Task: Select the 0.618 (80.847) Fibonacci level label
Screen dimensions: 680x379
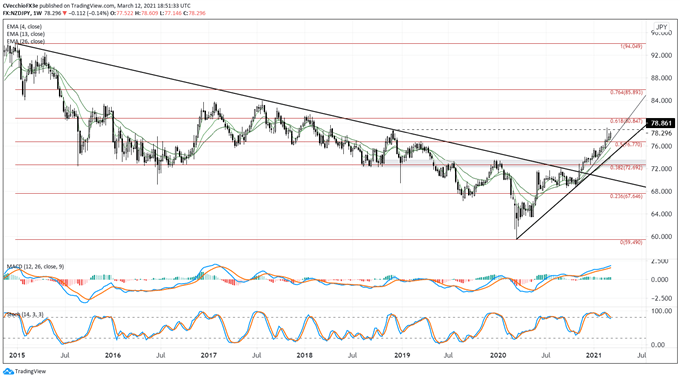Action: pyautogui.click(x=626, y=121)
